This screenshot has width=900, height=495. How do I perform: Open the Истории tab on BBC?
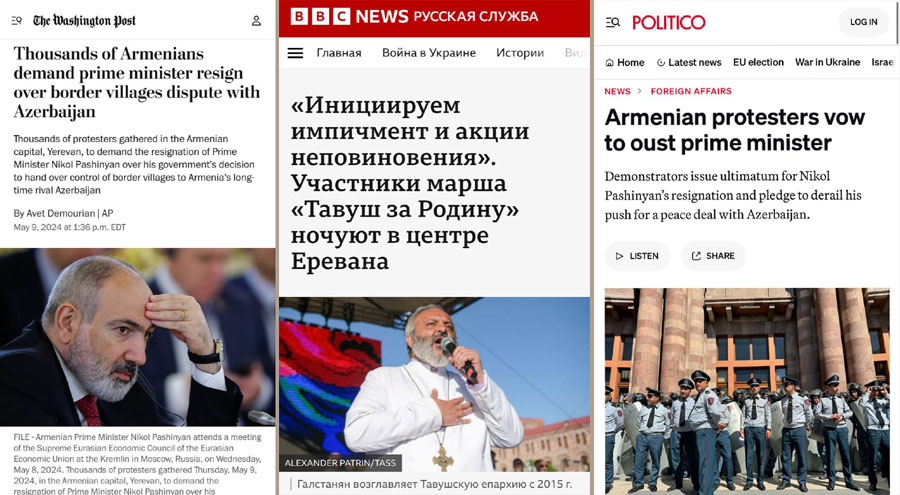(520, 53)
